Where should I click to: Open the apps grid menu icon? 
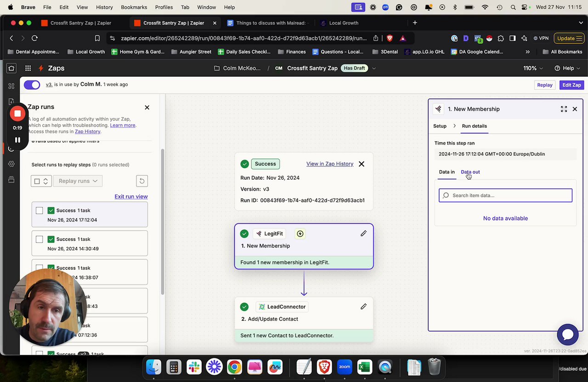tap(28, 68)
